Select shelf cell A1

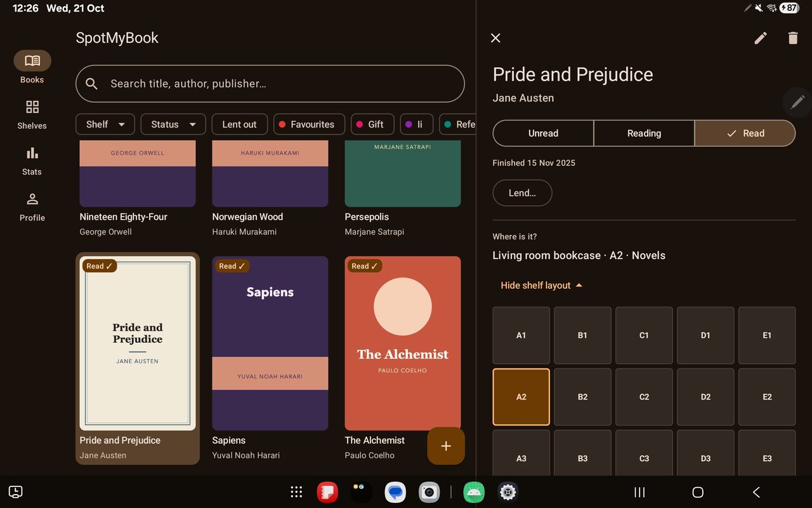tap(521, 335)
